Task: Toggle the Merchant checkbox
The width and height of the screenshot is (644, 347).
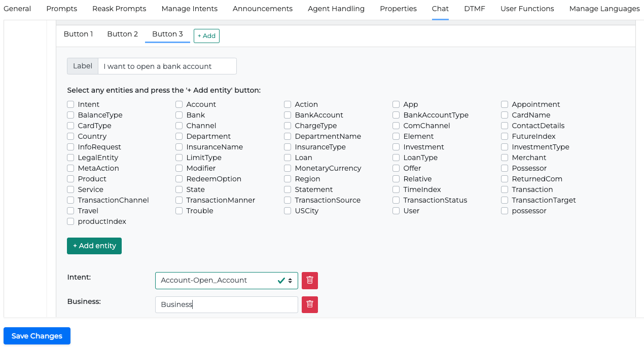Action: 505,158
